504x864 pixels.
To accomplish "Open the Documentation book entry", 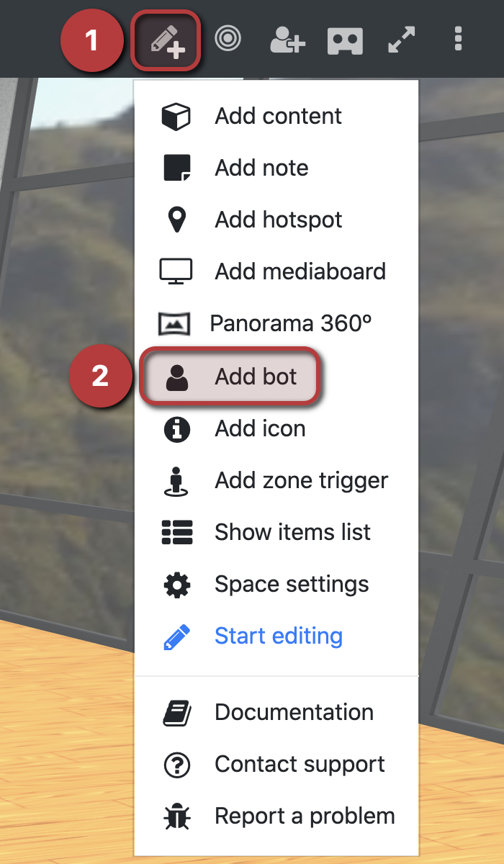I will click(x=276, y=712).
